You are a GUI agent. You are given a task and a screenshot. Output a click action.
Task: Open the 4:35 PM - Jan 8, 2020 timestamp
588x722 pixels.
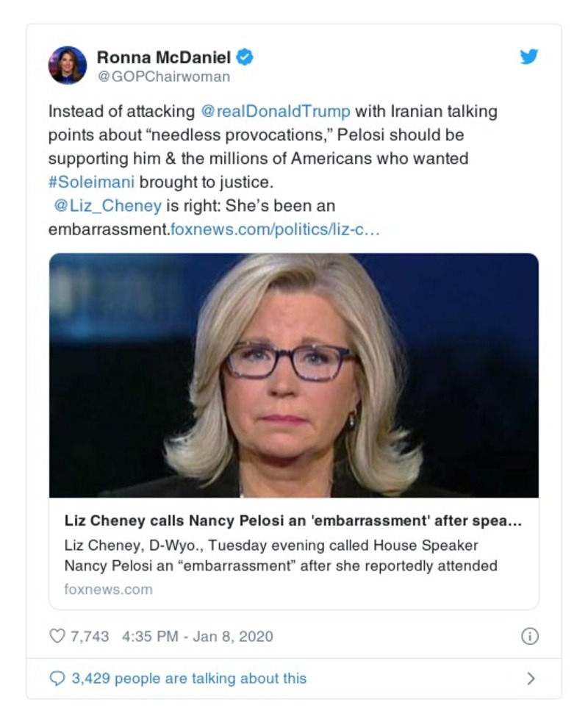coord(195,636)
